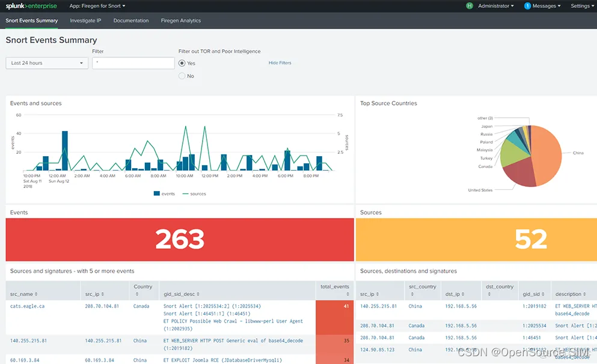Click 60.169.3.84 in src_name column
Screen dimensions: 597x364
click(25, 360)
